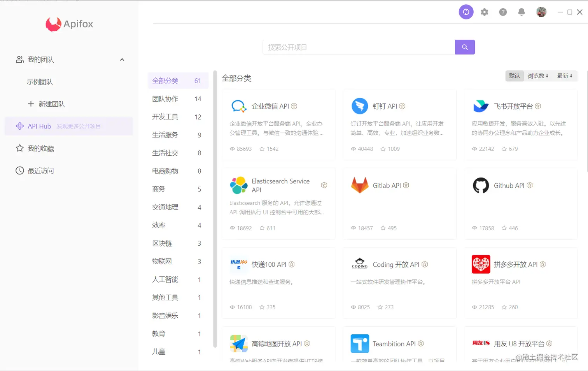
Task: Collapse 我的团队 section chevron
Action: 122,60
